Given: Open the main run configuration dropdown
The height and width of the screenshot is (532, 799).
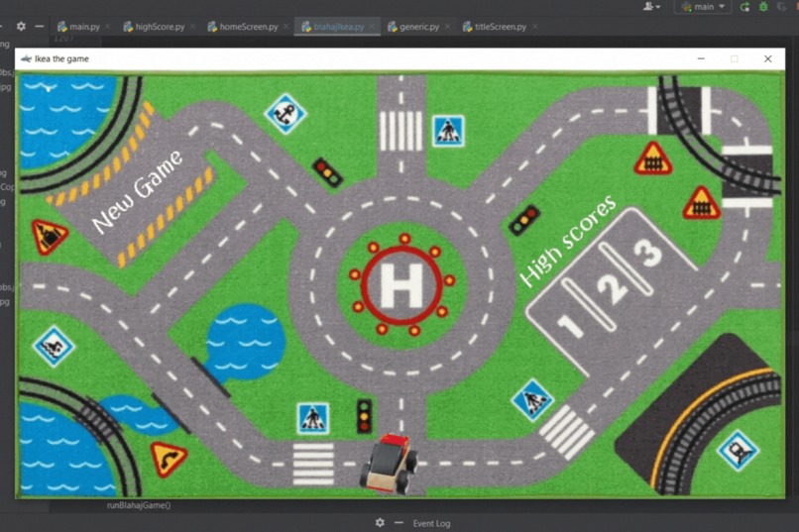Looking at the screenshot, I should [x=703, y=7].
